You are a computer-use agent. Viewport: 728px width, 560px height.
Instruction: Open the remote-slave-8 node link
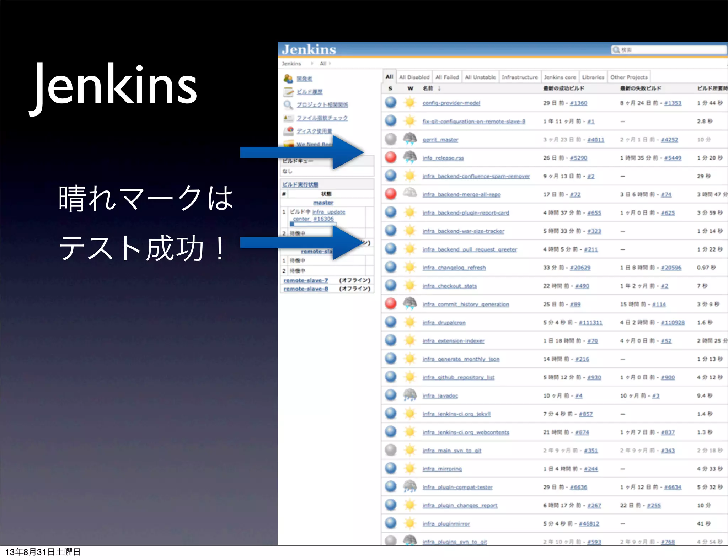point(306,289)
